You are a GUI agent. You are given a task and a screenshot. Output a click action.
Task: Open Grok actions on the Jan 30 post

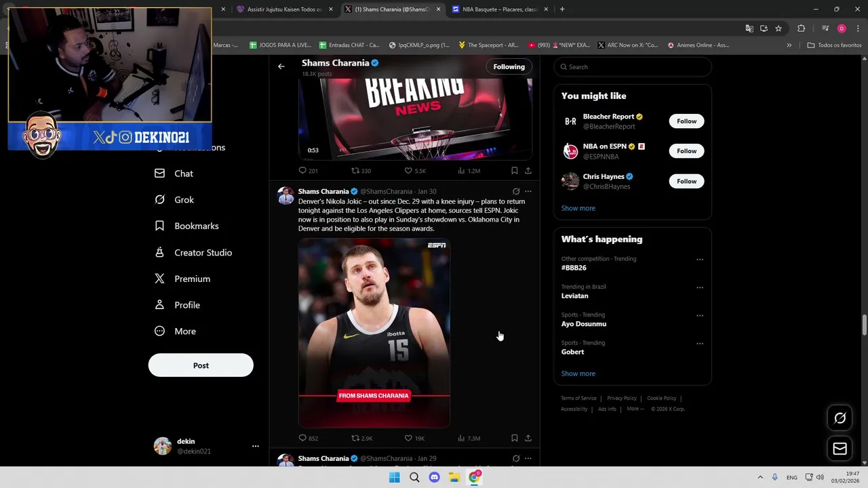tap(516, 192)
